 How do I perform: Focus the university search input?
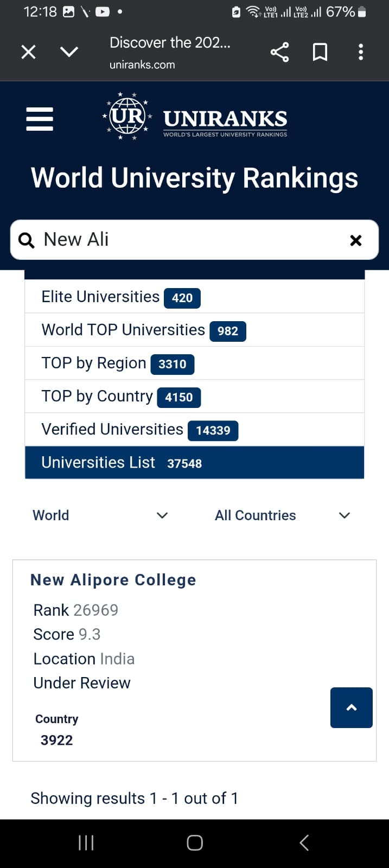tap(190, 240)
